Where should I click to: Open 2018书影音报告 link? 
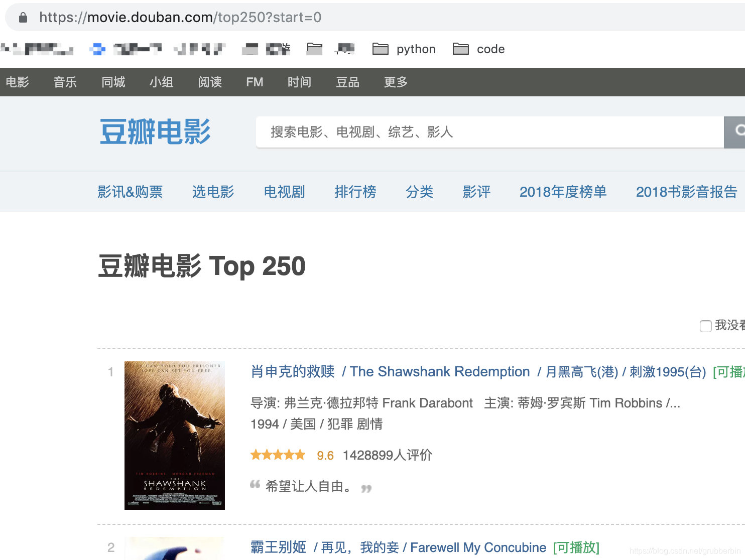[x=687, y=192]
